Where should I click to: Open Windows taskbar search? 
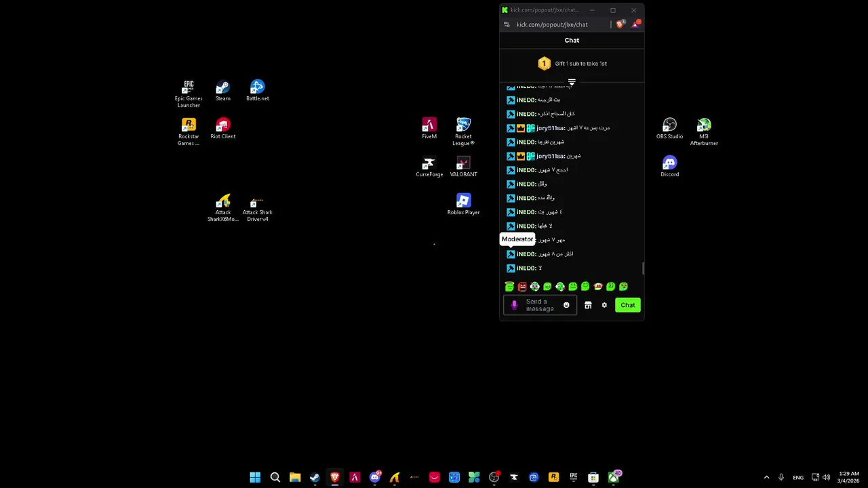coord(275,478)
